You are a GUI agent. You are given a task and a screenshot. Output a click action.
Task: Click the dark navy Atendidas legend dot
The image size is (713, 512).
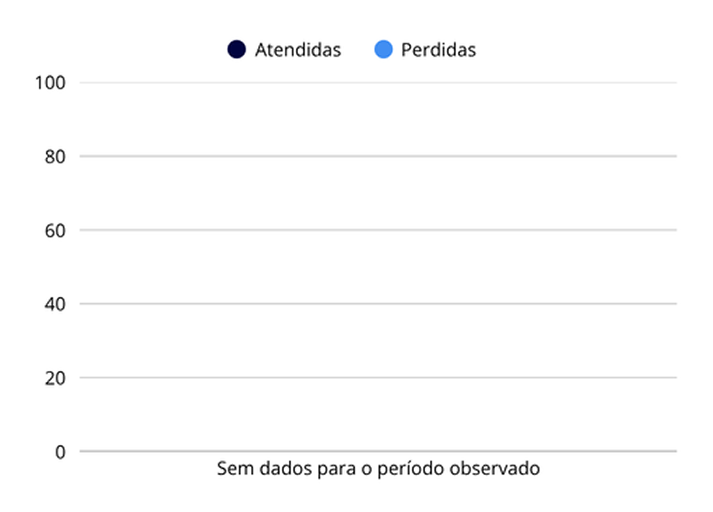tap(236, 49)
